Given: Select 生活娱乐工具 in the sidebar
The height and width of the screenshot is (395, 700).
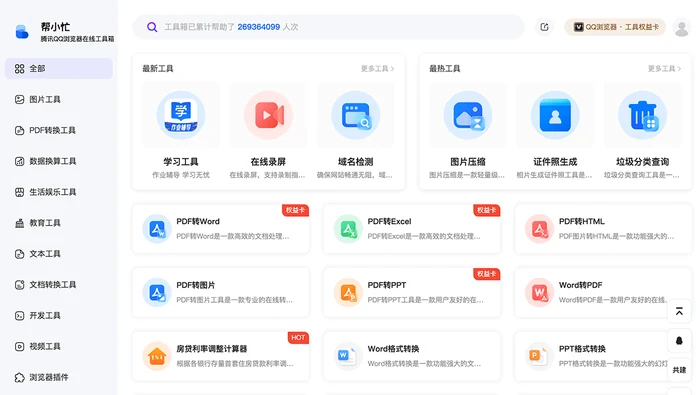Looking at the screenshot, I should [59, 192].
